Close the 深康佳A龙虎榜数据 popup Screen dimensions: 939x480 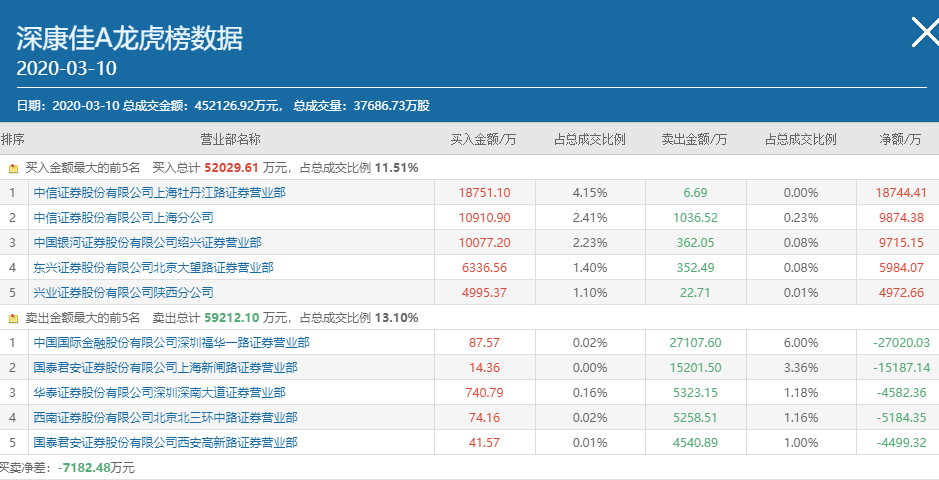click(x=922, y=33)
